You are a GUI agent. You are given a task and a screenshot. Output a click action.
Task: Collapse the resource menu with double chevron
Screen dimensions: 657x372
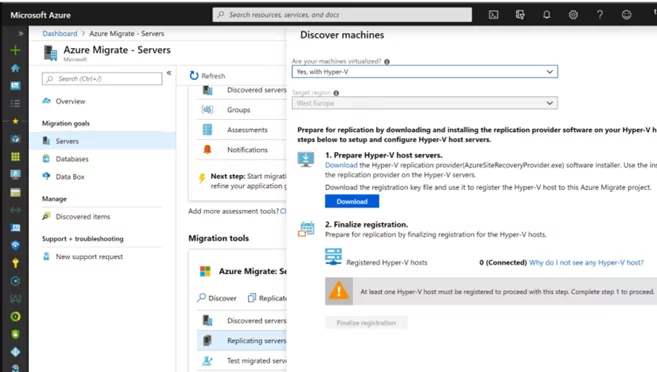point(169,73)
